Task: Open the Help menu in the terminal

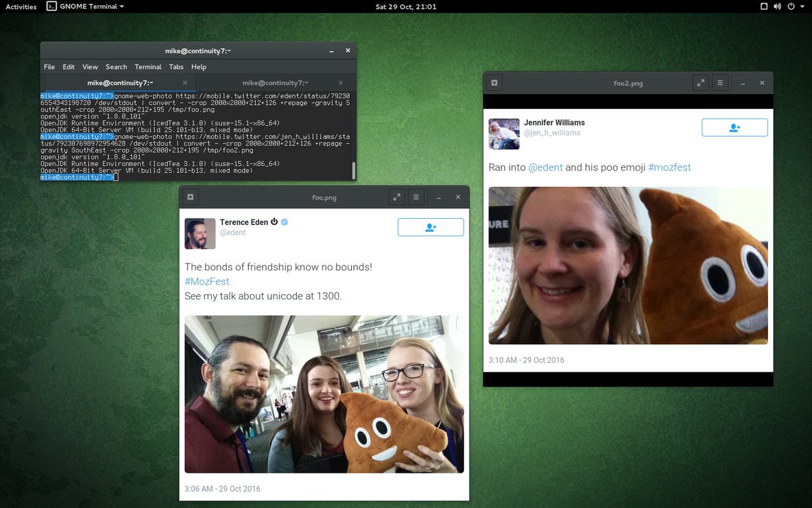Action: click(x=199, y=67)
